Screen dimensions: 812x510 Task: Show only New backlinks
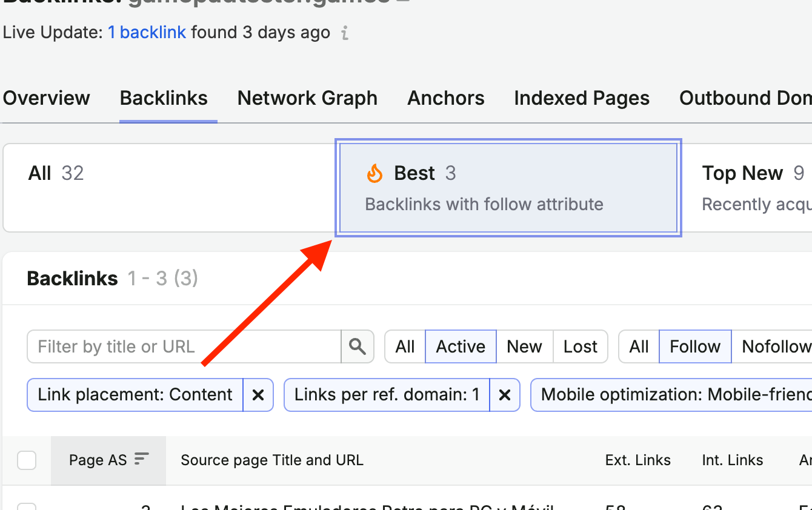[x=524, y=346]
